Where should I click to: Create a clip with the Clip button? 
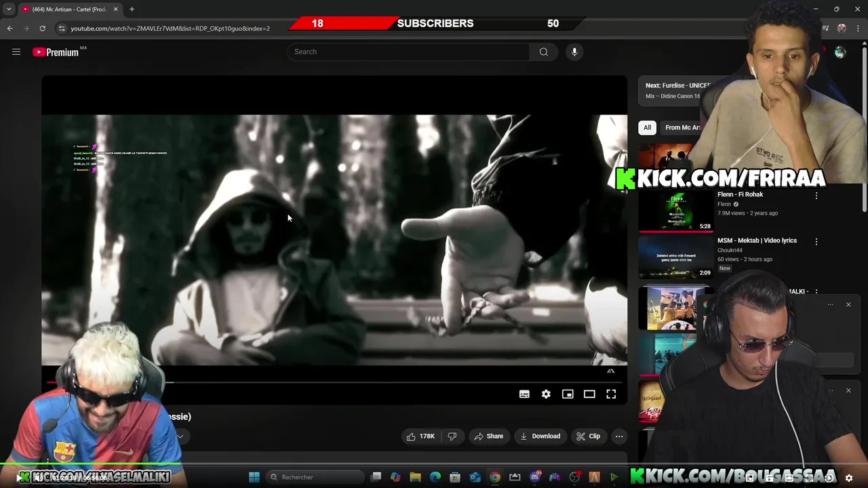pyautogui.click(x=588, y=436)
